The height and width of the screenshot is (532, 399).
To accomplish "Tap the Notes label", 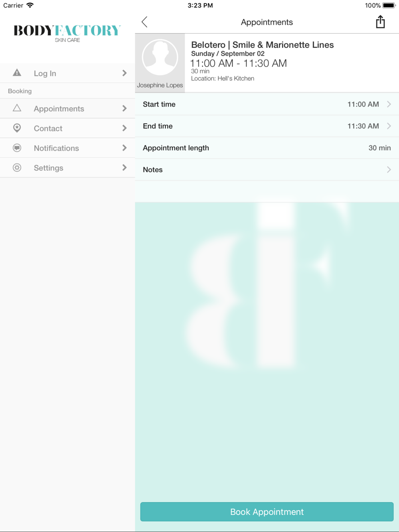I will (x=153, y=169).
